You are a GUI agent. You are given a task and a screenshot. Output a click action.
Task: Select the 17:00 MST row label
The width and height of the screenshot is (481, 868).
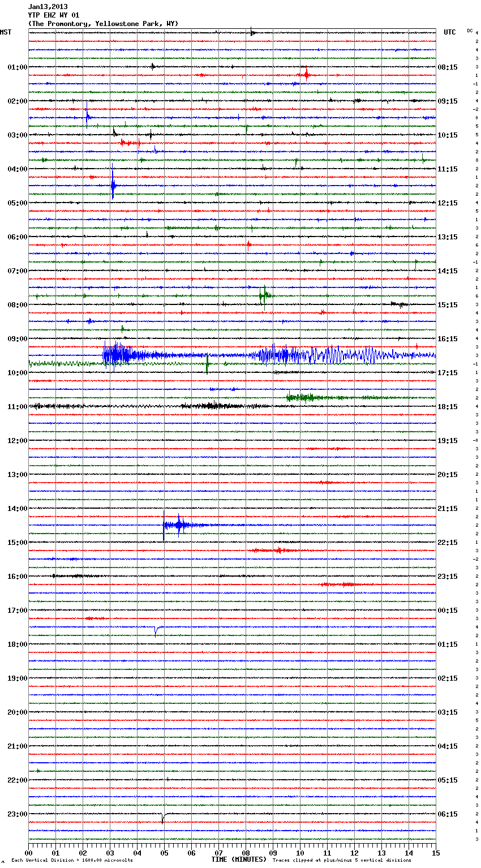18,611
